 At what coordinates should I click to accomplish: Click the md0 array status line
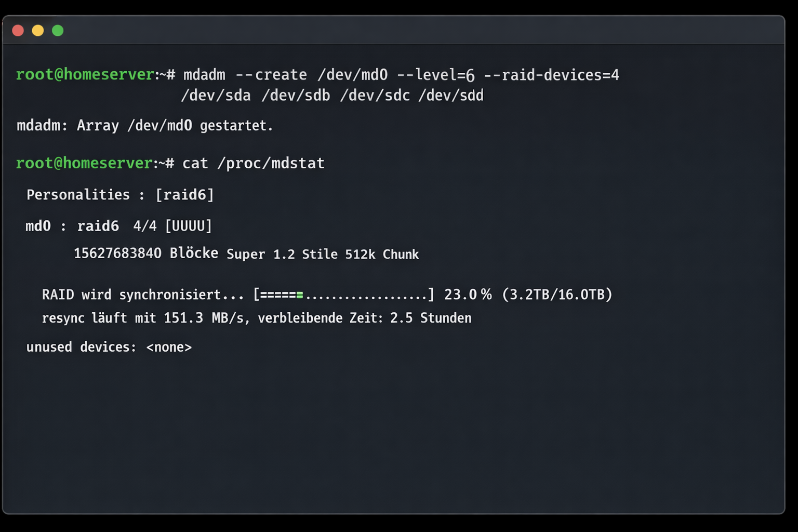[x=118, y=225]
